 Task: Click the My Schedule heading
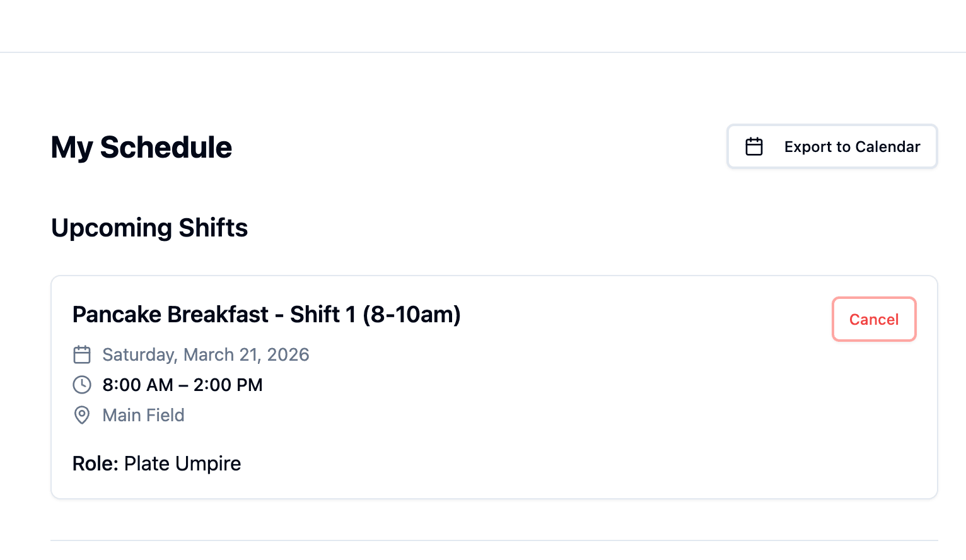[141, 147]
